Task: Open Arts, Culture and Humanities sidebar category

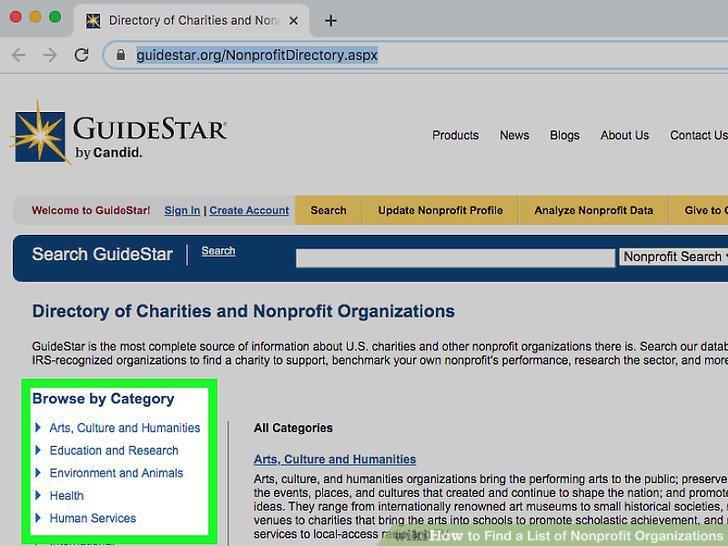Action: coord(125,428)
